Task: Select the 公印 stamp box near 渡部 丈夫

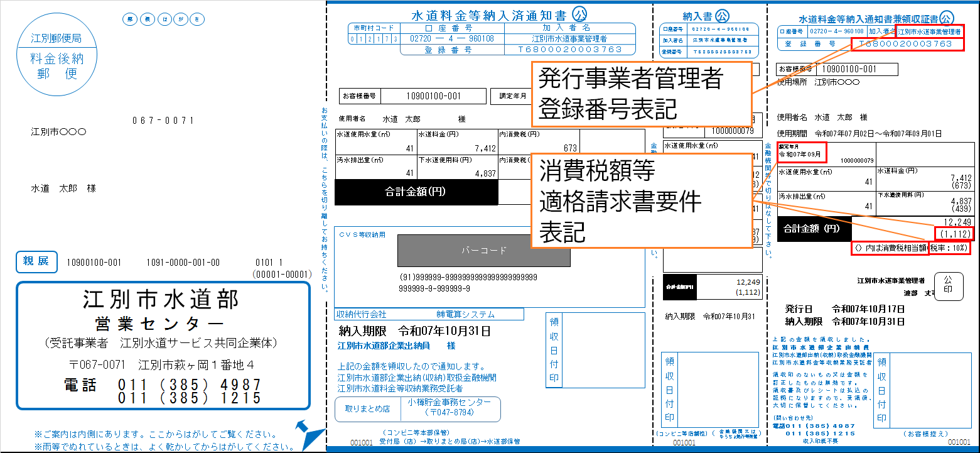Action: click(x=949, y=286)
